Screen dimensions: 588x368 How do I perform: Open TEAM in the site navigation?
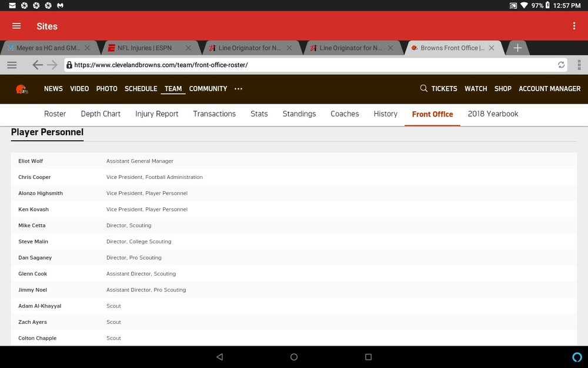tap(173, 89)
